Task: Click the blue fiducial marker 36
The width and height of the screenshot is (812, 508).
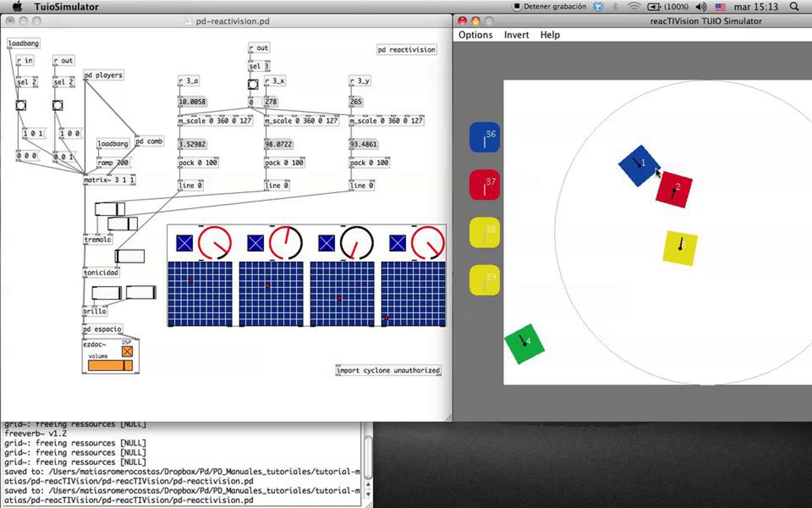Action: pyautogui.click(x=484, y=137)
